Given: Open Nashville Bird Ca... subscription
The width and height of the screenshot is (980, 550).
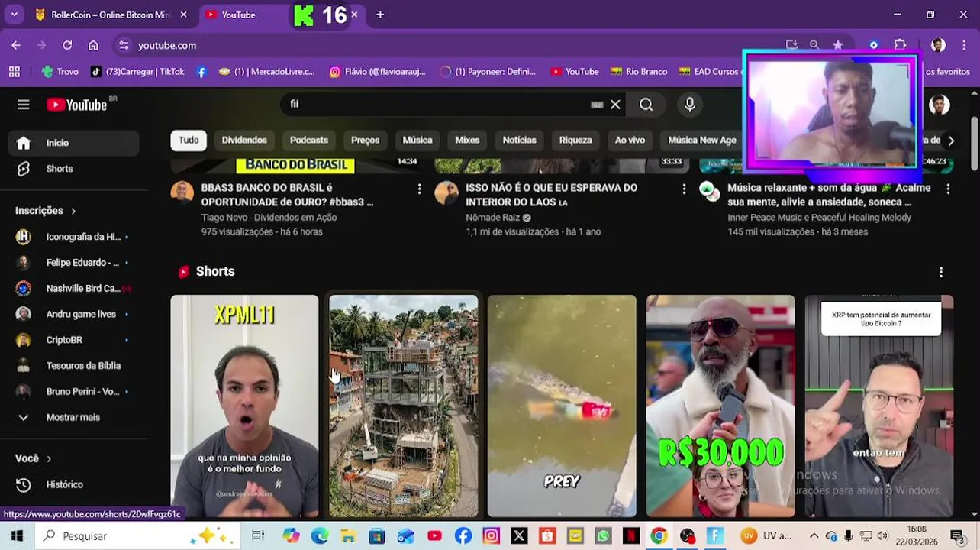Looking at the screenshot, I should (73, 289).
